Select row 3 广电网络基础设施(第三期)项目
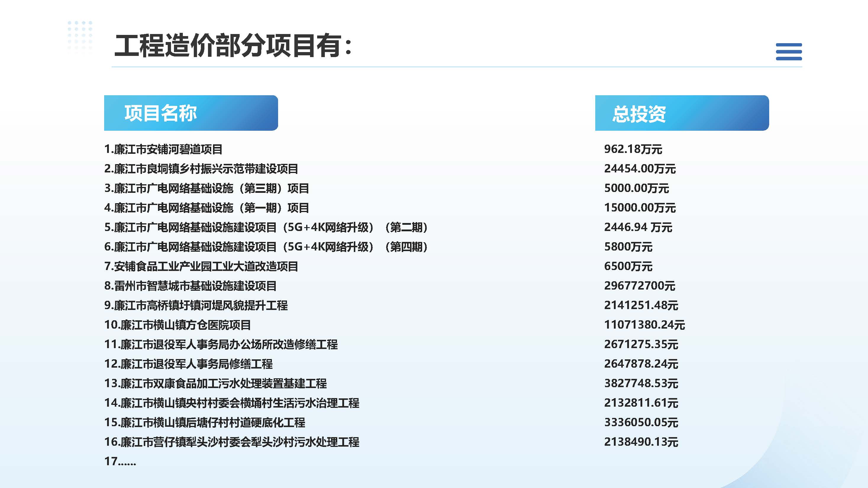This screenshot has width=868, height=488. (206, 188)
